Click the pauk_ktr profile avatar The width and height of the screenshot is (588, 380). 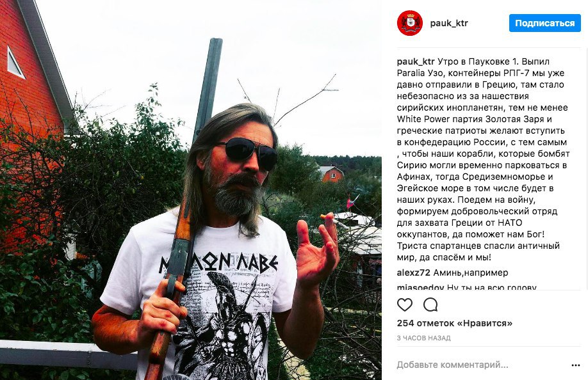410,23
